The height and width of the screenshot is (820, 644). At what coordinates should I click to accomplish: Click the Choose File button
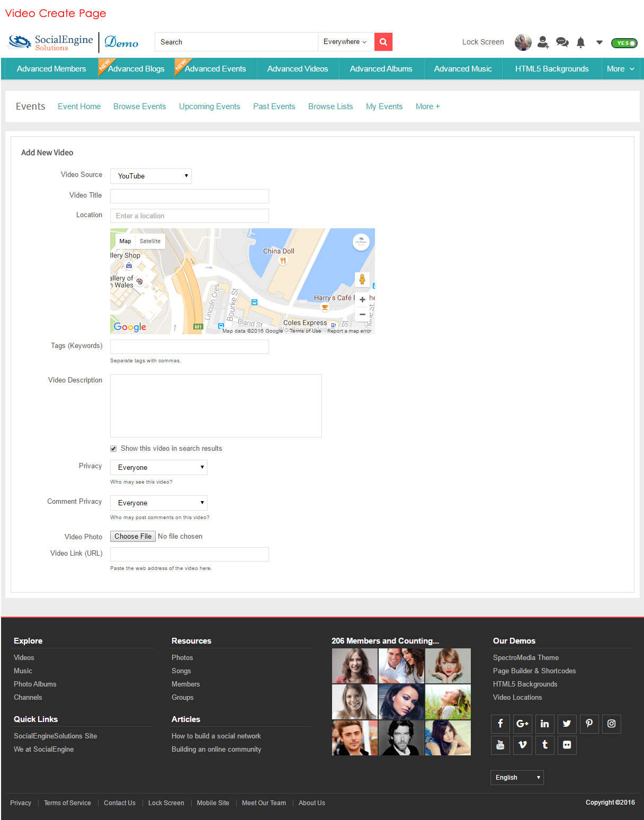pyautogui.click(x=133, y=536)
